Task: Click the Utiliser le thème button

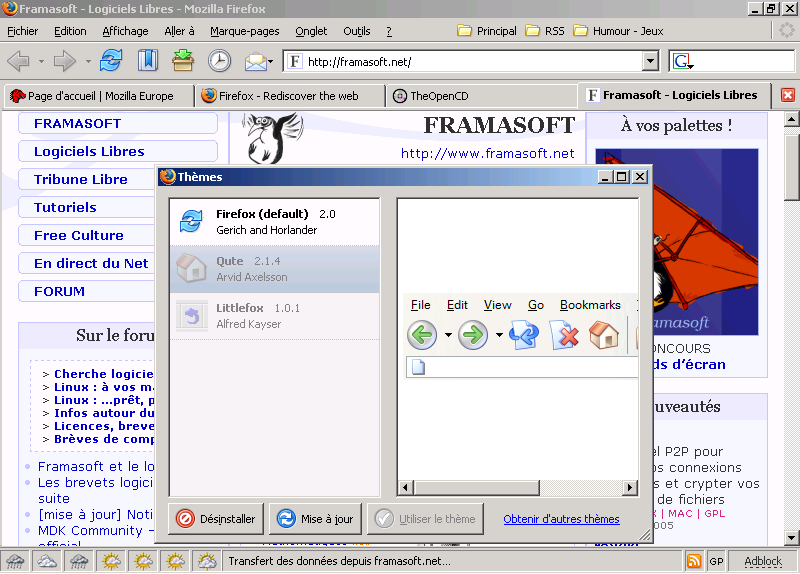Action: [426, 519]
